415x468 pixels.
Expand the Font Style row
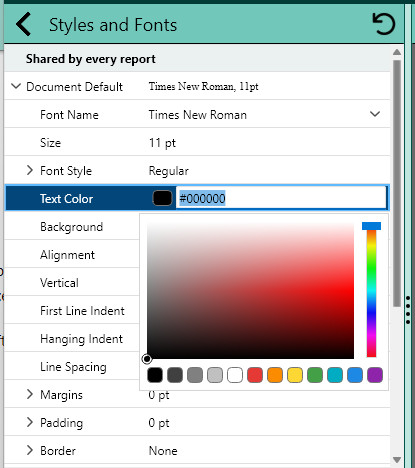click(x=30, y=170)
